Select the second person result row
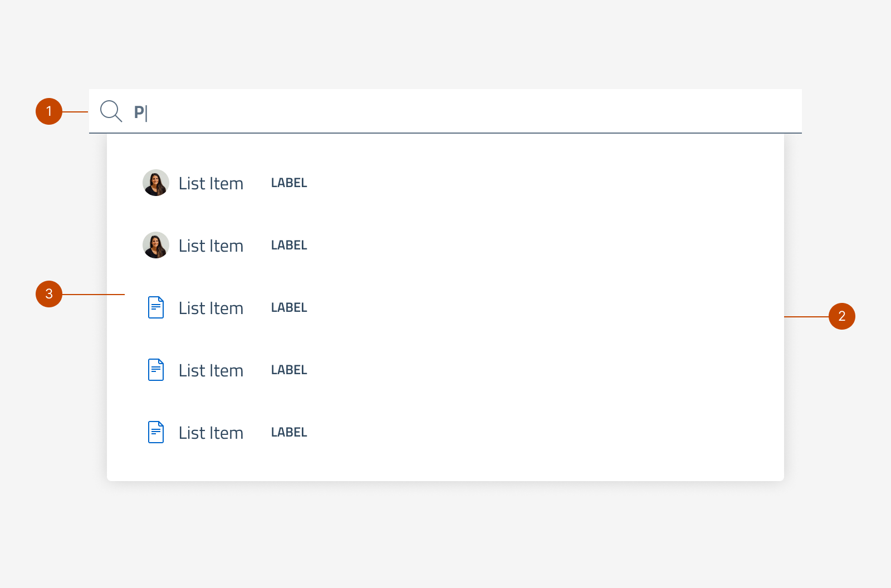 coord(211,246)
